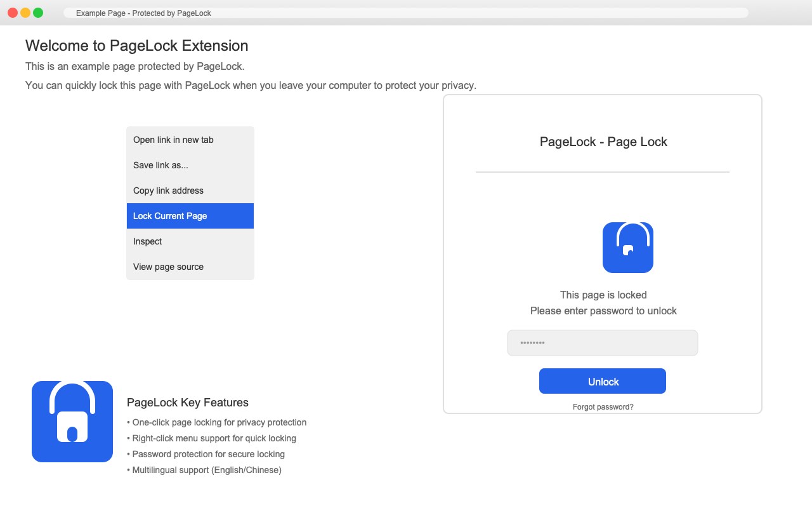Click the "Welcome to PageLock Extension" heading
The image size is (812, 508).
click(x=137, y=46)
